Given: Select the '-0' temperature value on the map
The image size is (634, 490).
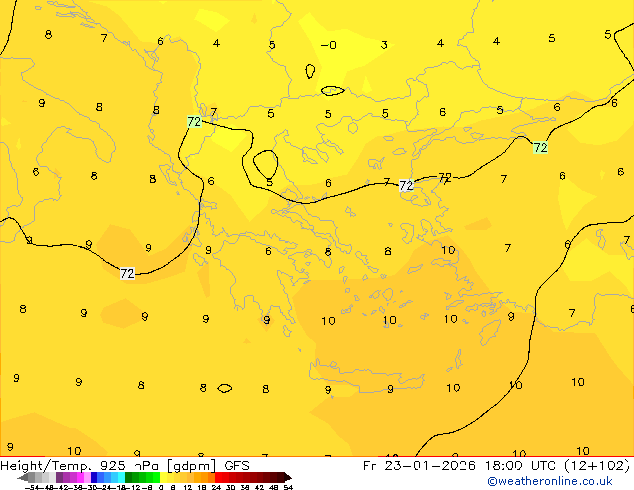Looking at the screenshot, I should 328,45.
